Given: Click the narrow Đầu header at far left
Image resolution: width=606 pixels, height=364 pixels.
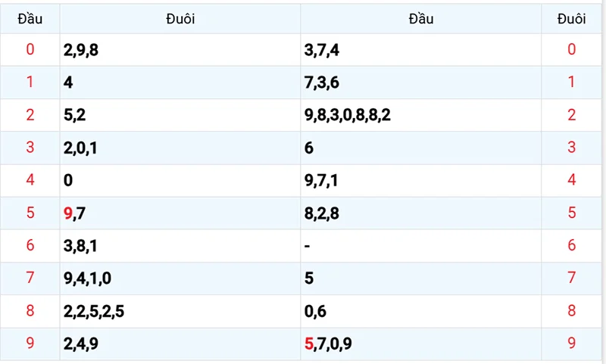Looking at the screenshot, I should 30,20.
